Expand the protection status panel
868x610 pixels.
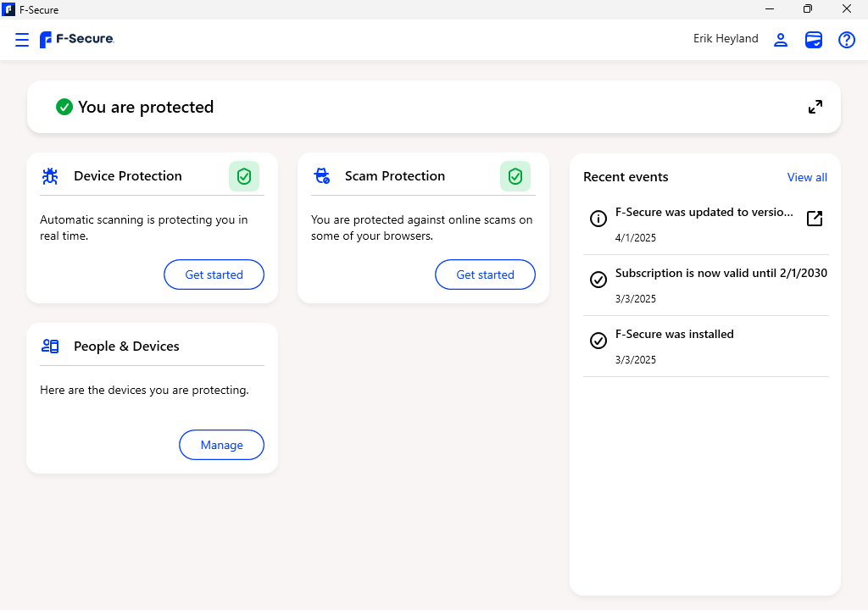pyautogui.click(x=815, y=107)
